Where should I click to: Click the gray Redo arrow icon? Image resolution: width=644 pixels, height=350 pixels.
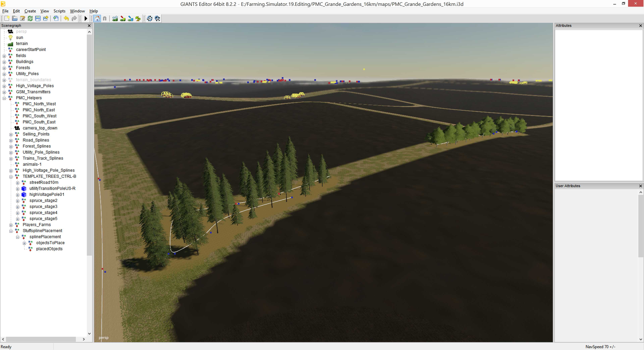(74, 18)
